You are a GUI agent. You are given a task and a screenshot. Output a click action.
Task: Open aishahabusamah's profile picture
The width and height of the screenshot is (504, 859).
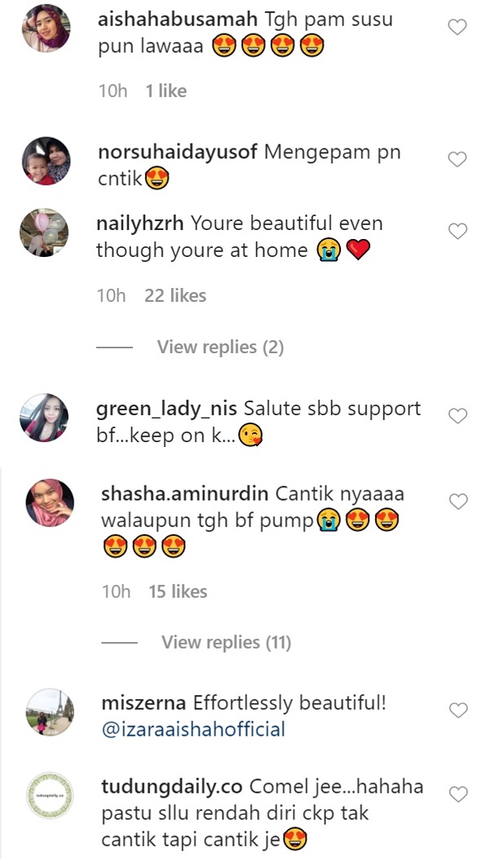click(x=46, y=28)
